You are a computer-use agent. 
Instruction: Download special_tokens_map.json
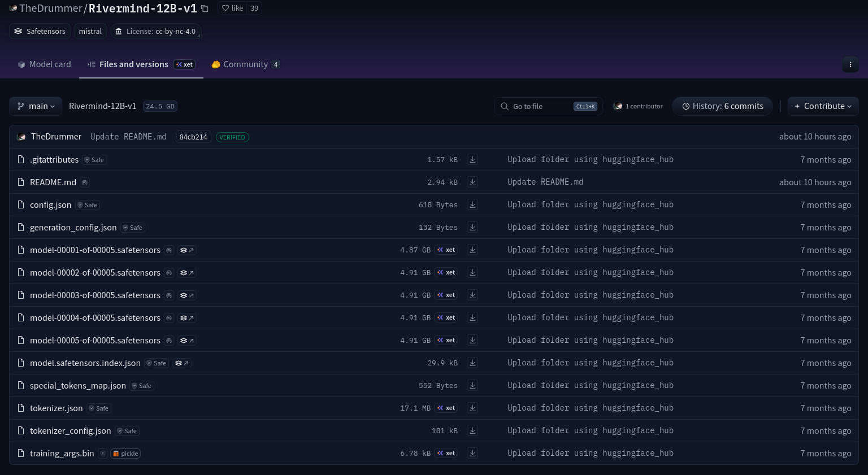coord(472,385)
